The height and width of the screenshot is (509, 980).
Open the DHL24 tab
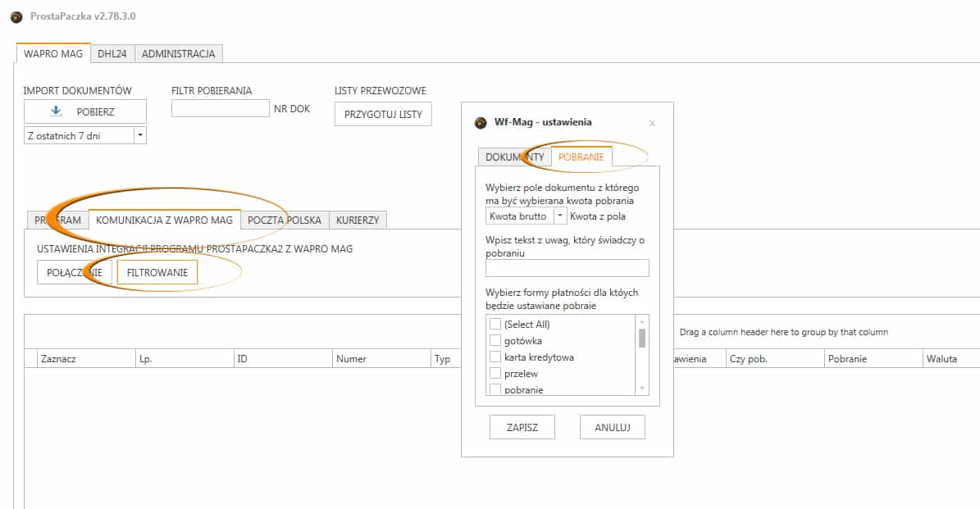tap(112, 54)
